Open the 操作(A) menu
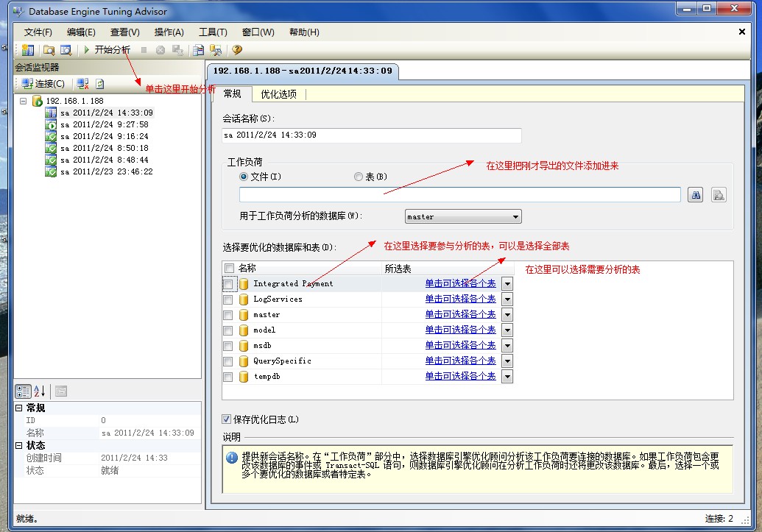 [x=169, y=32]
